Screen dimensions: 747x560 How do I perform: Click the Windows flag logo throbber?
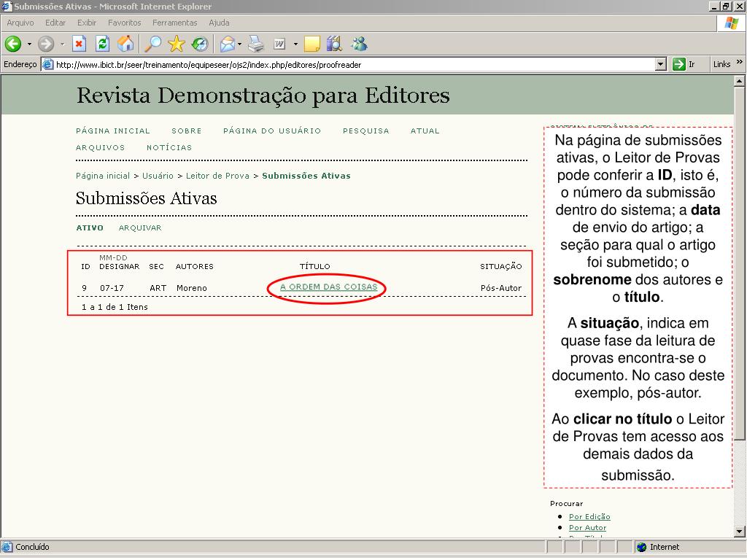click(x=732, y=23)
